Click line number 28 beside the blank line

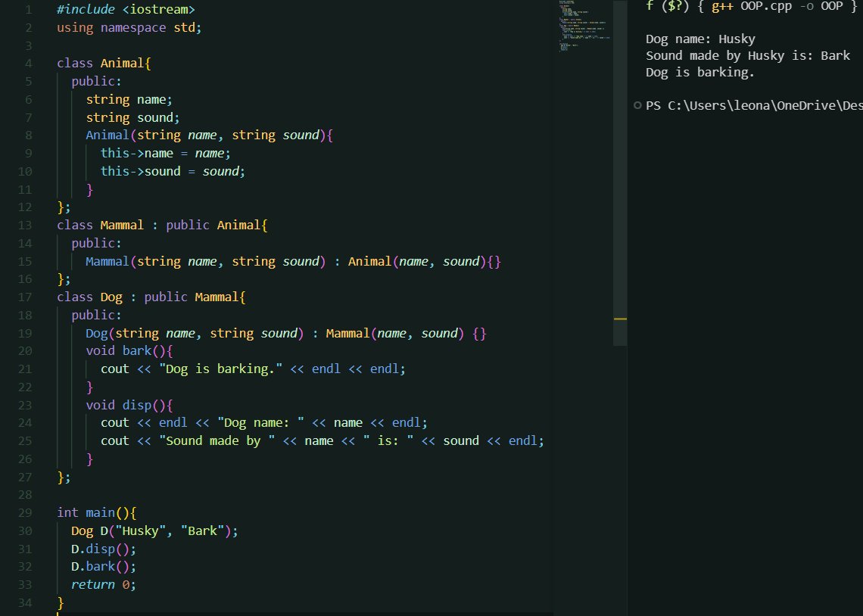[x=25, y=495]
